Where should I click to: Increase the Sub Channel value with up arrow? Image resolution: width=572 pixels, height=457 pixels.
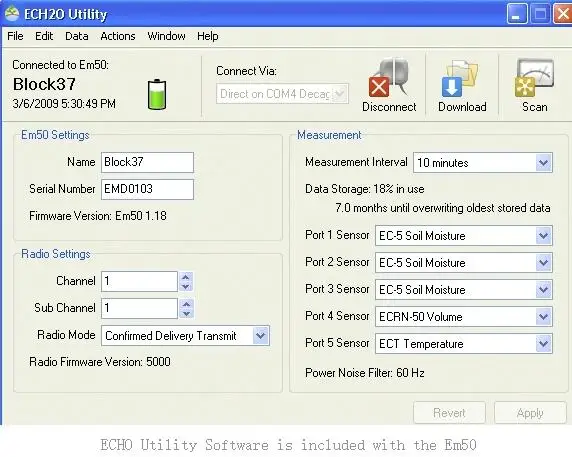(186, 304)
